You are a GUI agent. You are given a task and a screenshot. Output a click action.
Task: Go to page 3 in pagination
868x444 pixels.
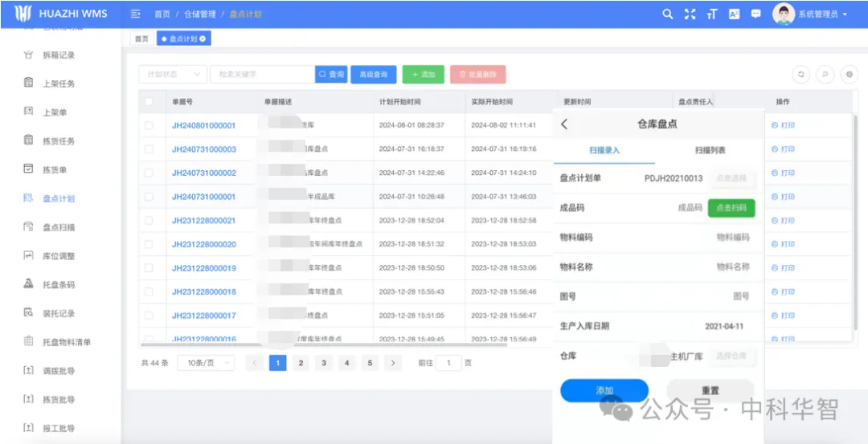[x=324, y=363]
